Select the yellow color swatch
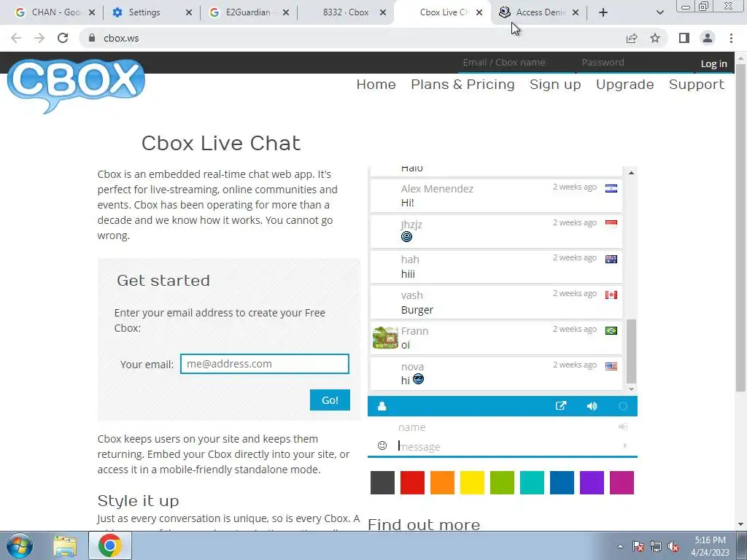The height and width of the screenshot is (560, 747). (x=472, y=483)
